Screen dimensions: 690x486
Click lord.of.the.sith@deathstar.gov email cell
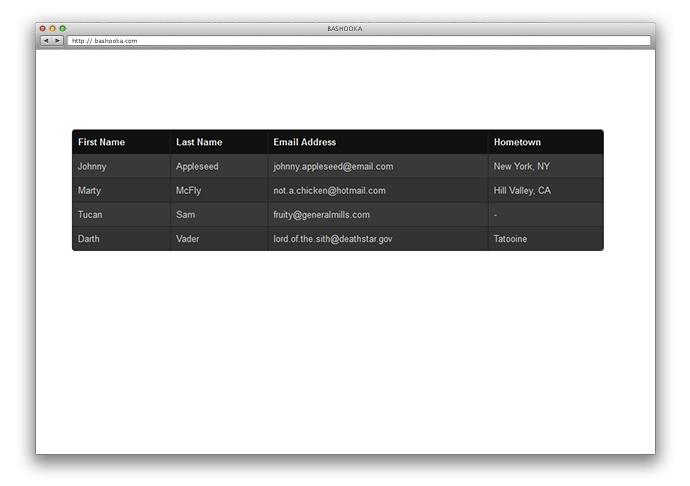tap(378, 239)
